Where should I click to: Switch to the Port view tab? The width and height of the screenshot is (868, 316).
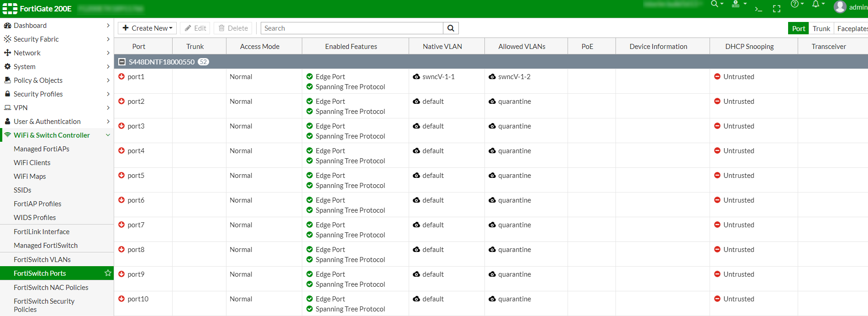[x=799, y=28]
